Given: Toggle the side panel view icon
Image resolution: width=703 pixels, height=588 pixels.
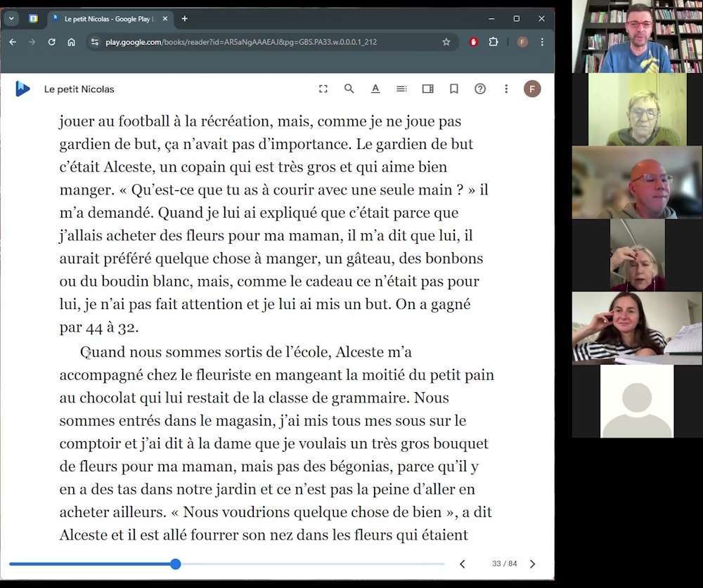Looking at the screenshot, I should pos(427,89).
